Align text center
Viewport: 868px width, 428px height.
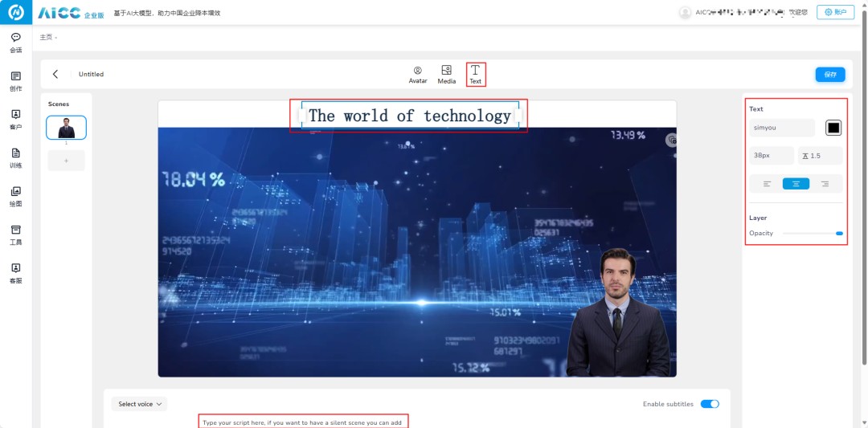click(x=796, y=184)
